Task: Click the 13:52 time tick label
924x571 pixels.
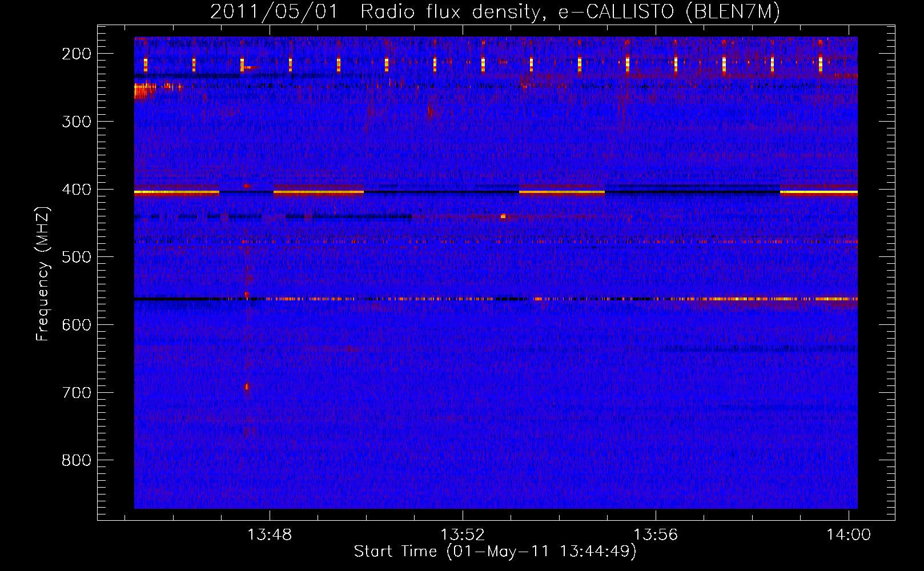Action: 463,534
